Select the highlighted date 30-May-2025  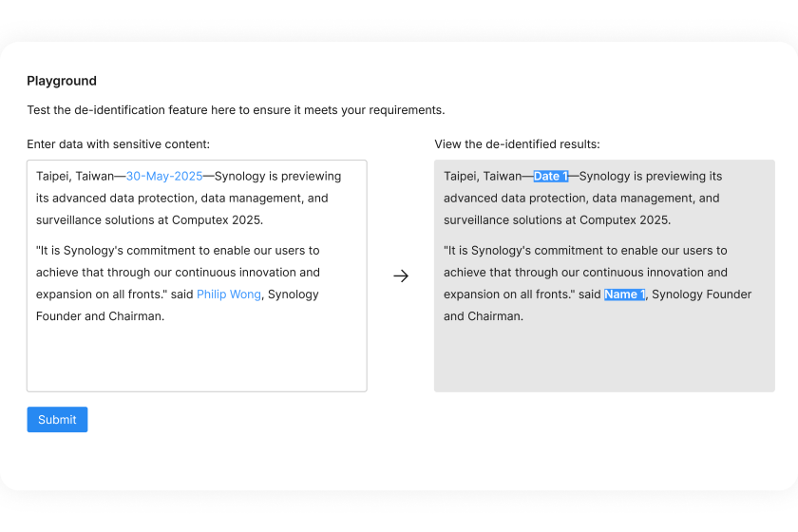click(x=164, y=176)
